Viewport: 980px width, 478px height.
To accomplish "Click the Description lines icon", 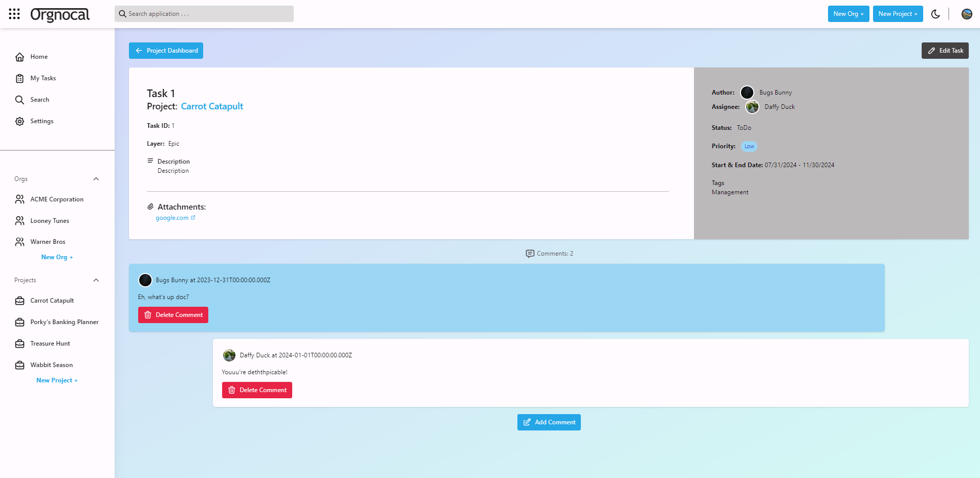I will [x=150, y=161].
